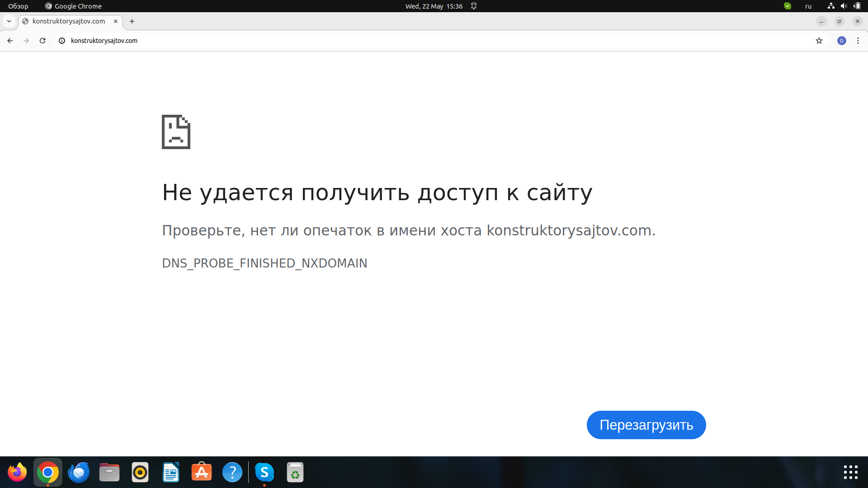Screen dimensions: 868x488
Task: Toggle the notification bell in the top bar
Action: [473, 6]
